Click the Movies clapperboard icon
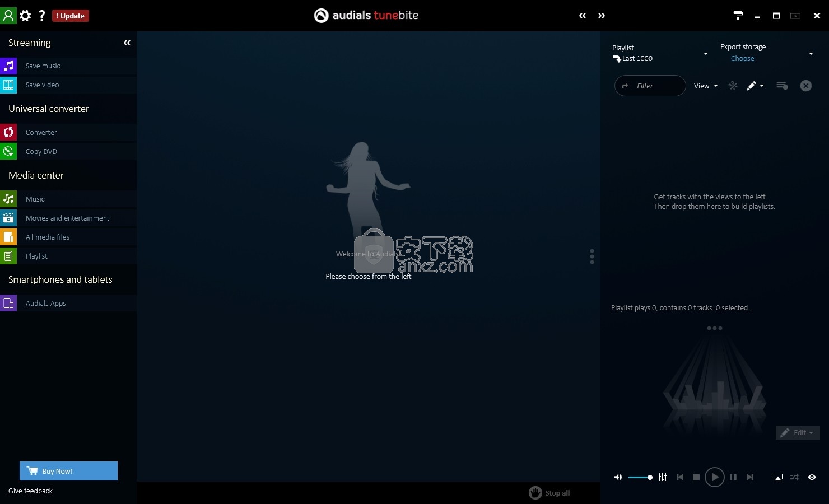This screenshot has width=829, height=504. tap(8, 218)
